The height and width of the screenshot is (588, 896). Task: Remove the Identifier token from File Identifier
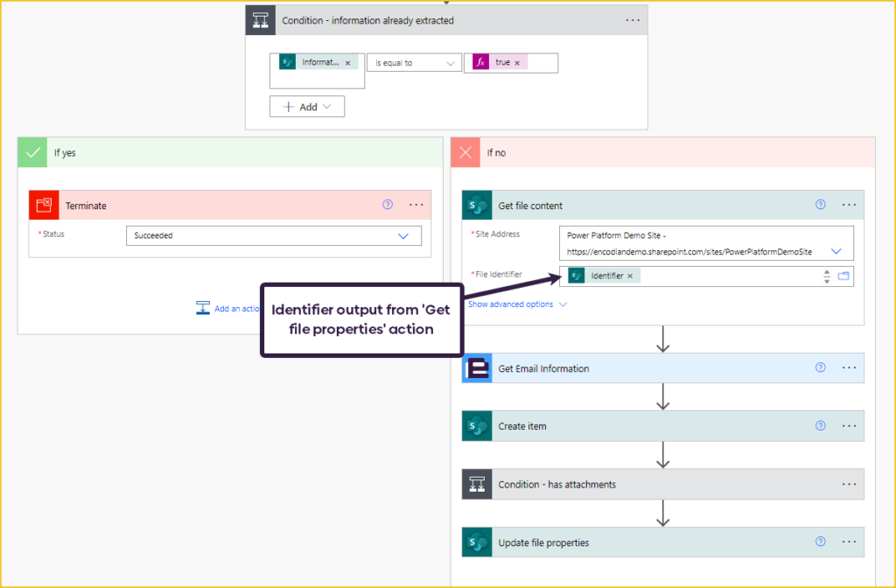(630, 276)
